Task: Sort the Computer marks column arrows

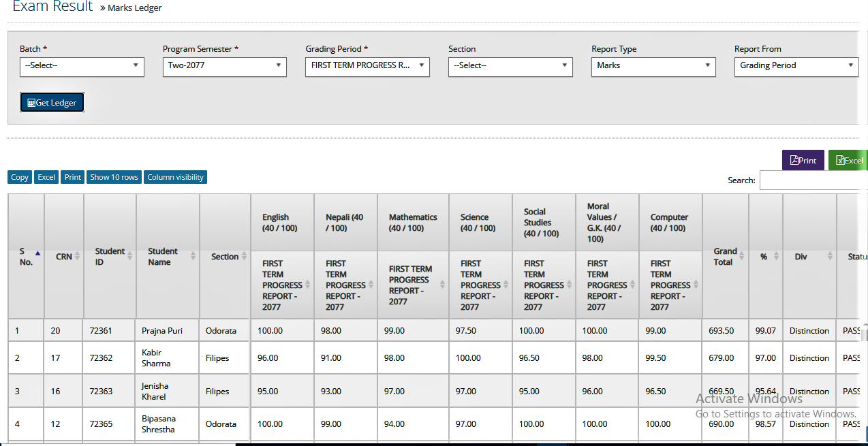Action: [696, 285]
